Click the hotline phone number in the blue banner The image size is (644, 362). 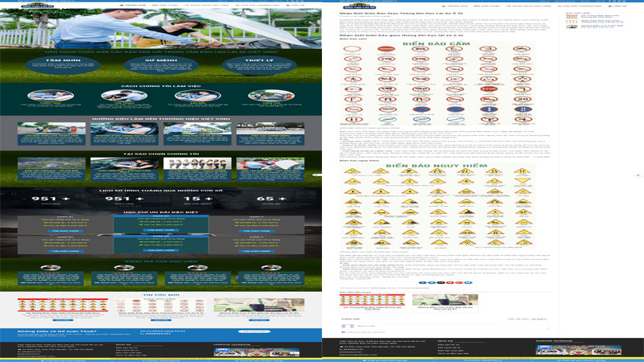point(156,334)
